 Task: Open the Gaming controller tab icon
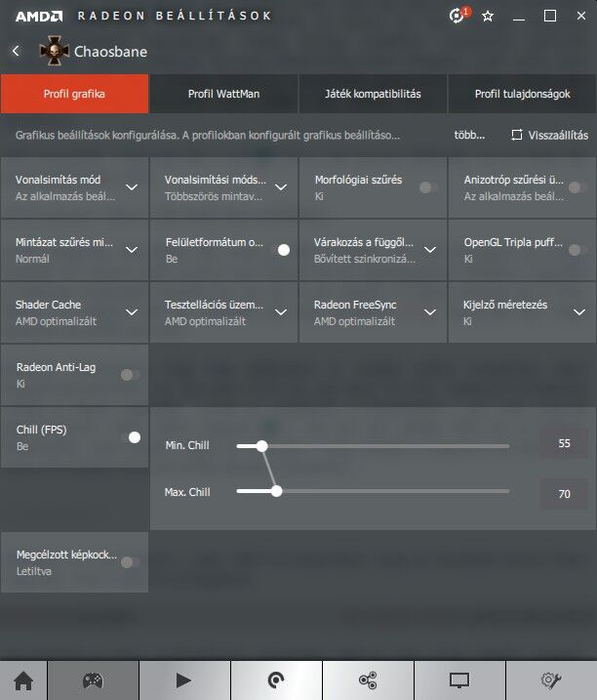(93, 680)
